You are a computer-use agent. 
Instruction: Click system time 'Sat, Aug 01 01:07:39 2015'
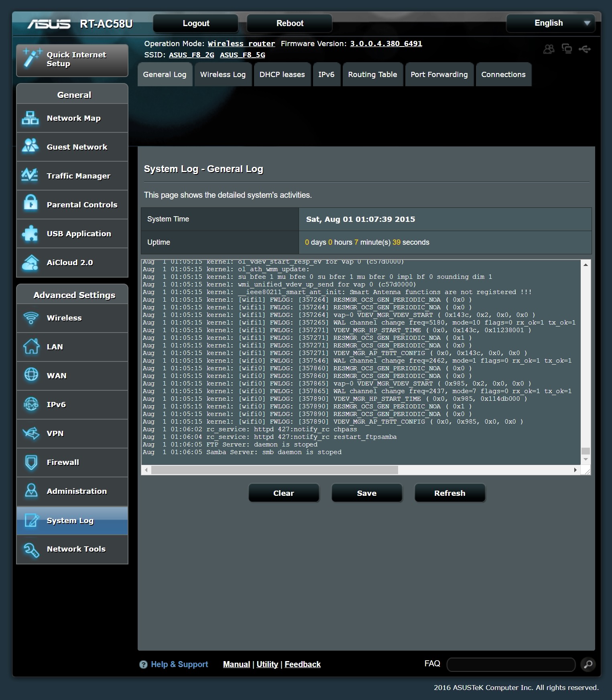(360, 219)
